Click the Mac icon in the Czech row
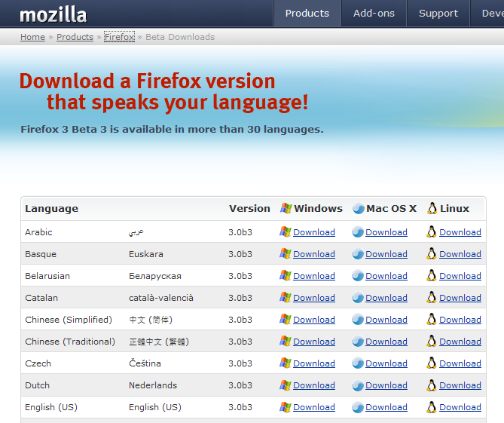Screen dimensions: 504x423 point(358,363)
